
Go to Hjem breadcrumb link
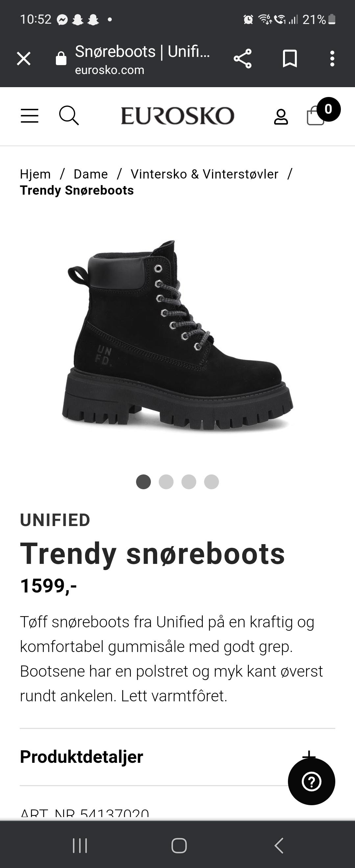35,174
